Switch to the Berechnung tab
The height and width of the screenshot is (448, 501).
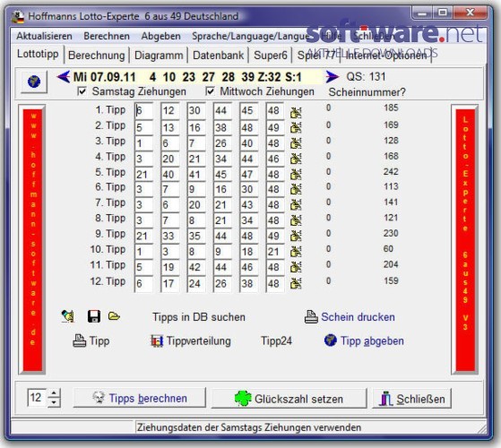(x=97, y=56)
